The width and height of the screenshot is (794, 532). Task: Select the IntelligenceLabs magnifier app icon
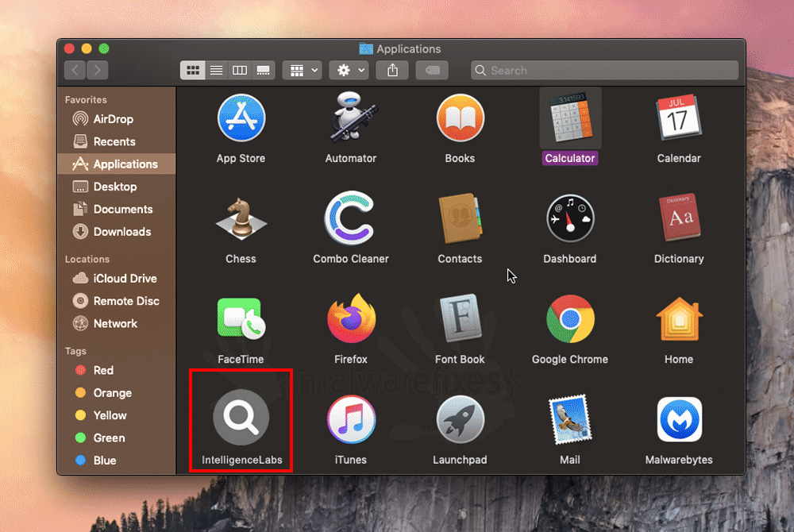coord(241,418)
